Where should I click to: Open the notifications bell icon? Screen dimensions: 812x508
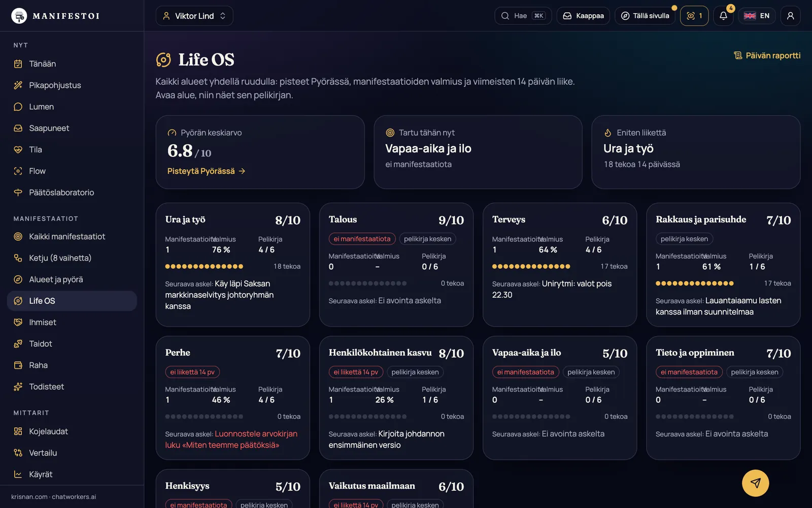pos(723,16)
